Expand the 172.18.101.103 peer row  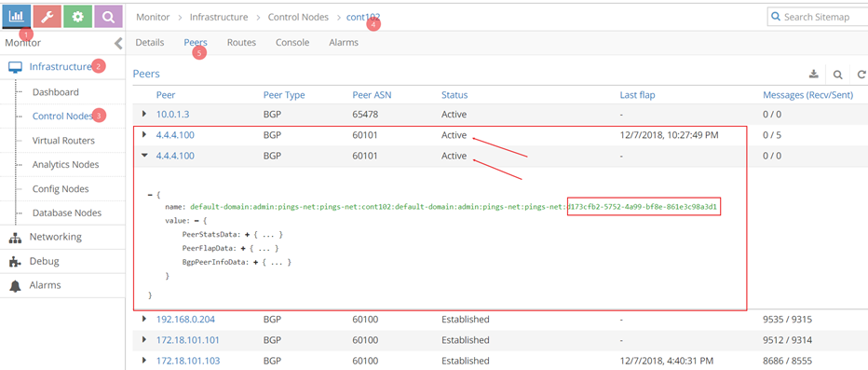[144, 360]
